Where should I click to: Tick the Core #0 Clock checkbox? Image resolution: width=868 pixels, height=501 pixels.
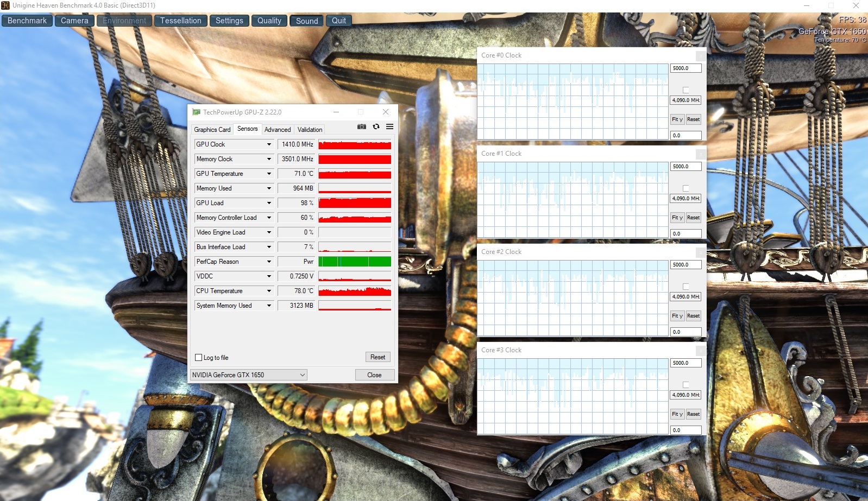(685, 90)
